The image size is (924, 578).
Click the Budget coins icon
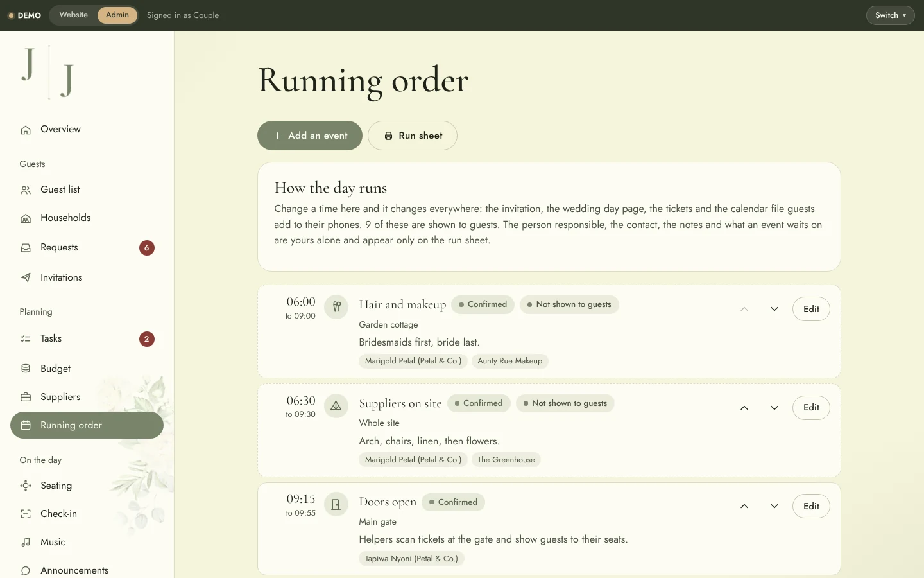(26, 369)
